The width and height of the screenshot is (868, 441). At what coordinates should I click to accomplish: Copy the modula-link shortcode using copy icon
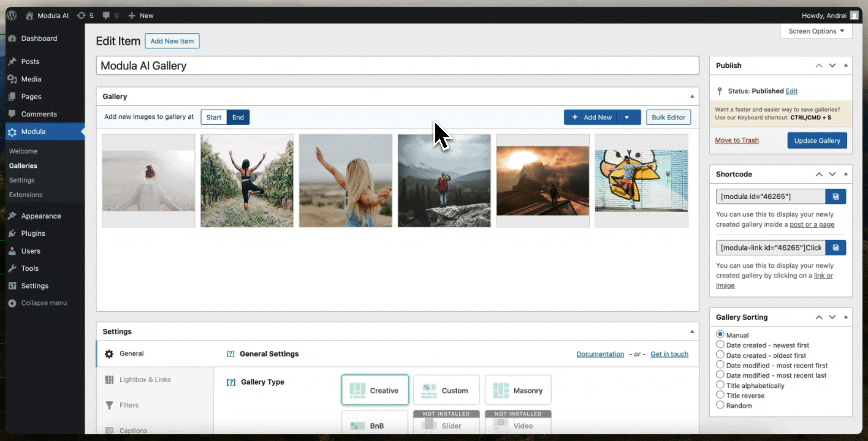836,247
